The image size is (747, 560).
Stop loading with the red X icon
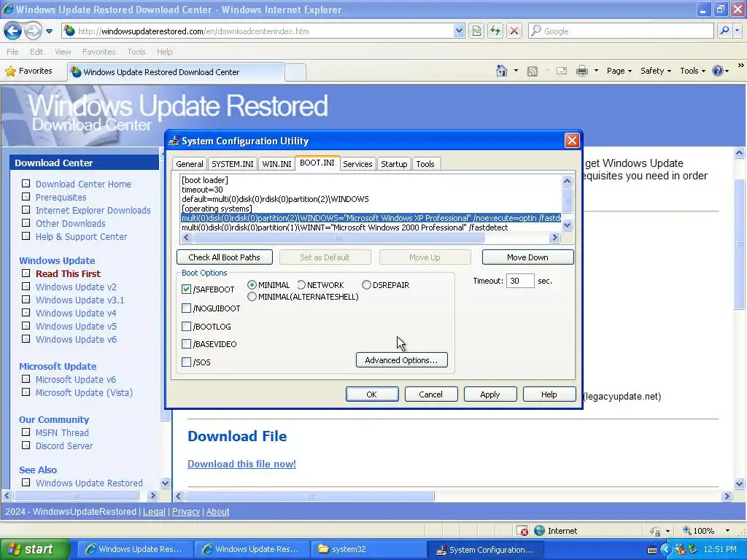514,31
